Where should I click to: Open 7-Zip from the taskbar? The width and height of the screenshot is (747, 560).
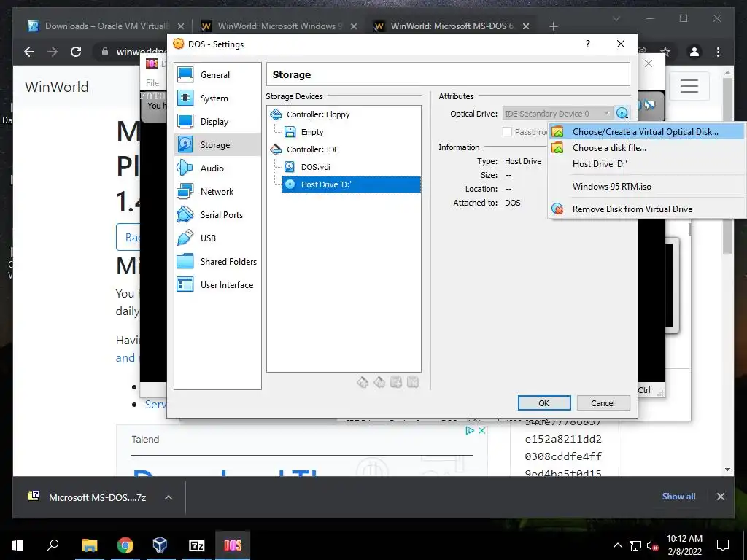click(196, 545)
